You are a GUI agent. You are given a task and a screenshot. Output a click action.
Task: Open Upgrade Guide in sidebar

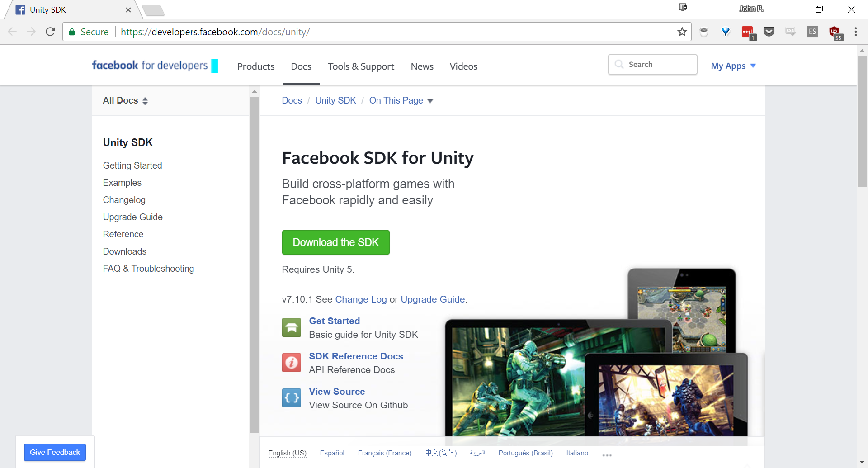pos(133,217)
